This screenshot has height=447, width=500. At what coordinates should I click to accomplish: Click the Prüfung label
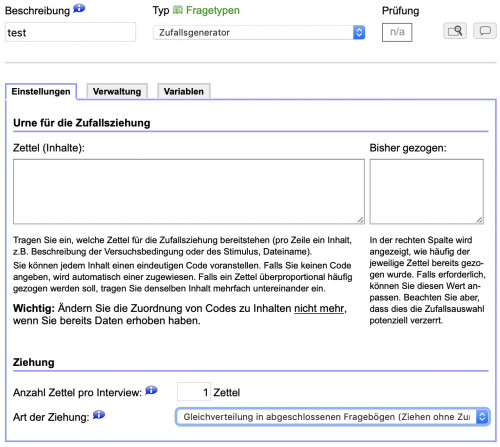[400, 11]
